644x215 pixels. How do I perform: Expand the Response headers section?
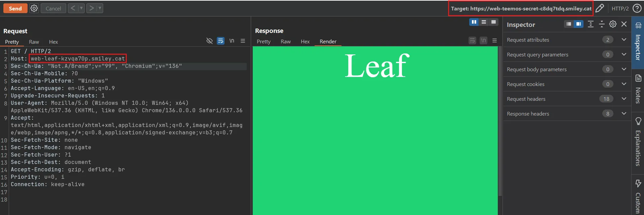pos(624,114)
